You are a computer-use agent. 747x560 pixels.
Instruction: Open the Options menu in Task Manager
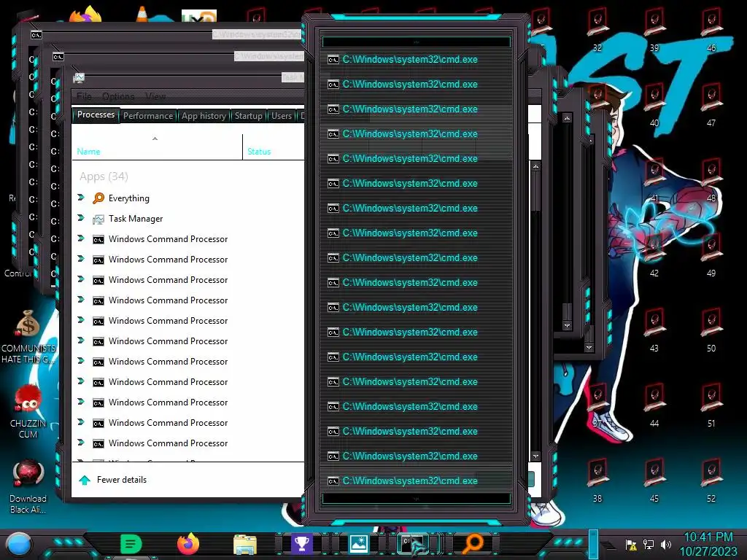point(118,96)
